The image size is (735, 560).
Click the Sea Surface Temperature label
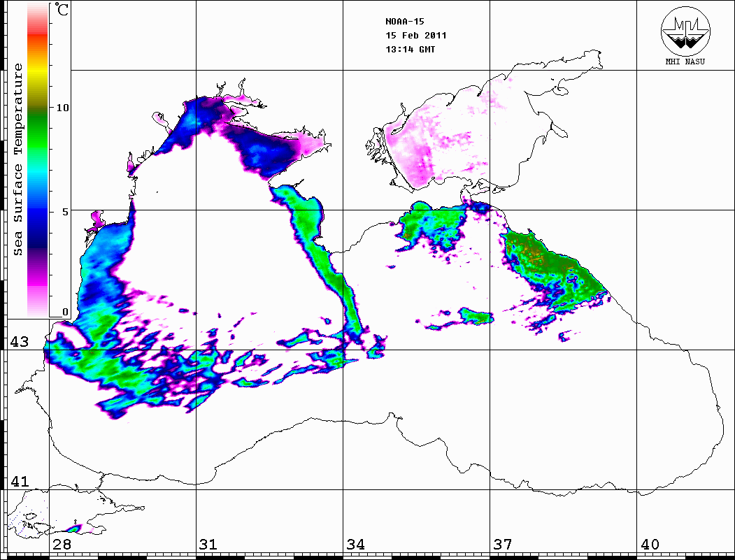pos(18,160)
